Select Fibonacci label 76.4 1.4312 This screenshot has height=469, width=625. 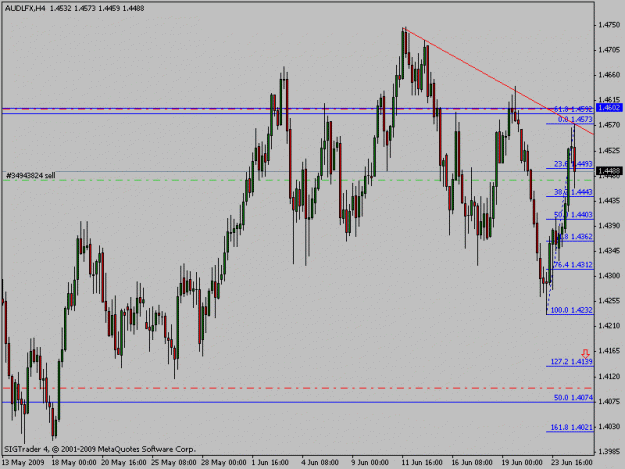coord(573,265)
